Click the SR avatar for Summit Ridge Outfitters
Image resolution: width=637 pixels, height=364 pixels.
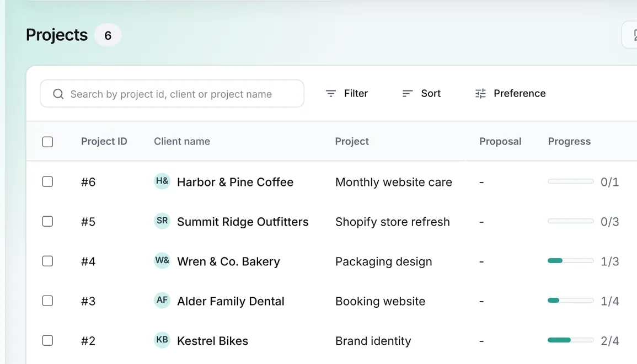click(x=162, y=221)
